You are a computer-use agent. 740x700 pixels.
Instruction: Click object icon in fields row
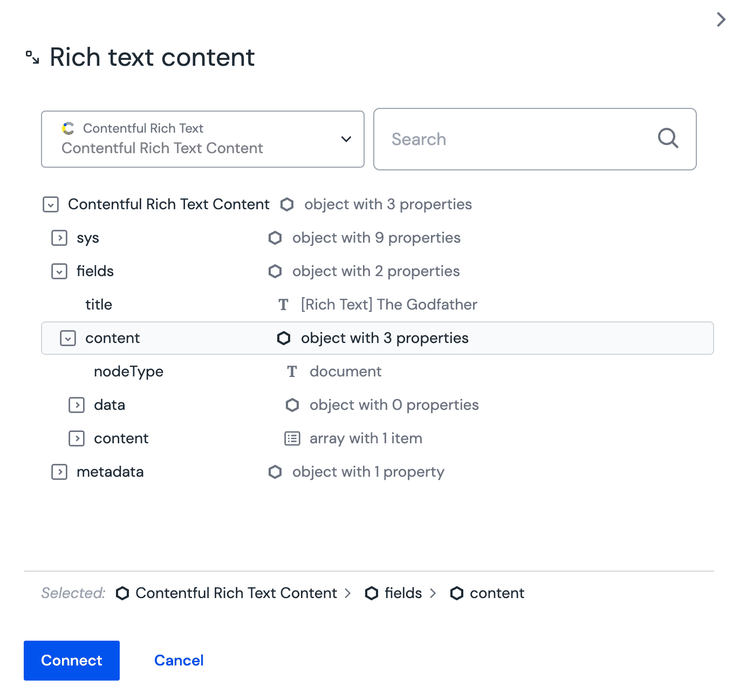275,271
